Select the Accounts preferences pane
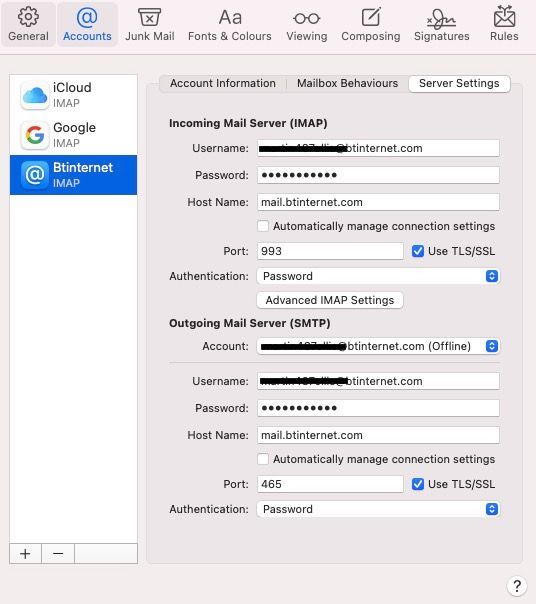This screenshot has width=536, height=604. click(87, 24)
